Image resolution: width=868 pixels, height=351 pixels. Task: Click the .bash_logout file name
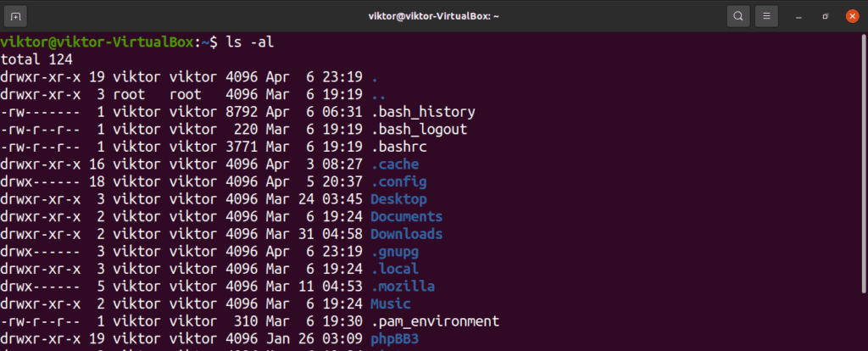[419, 129]
